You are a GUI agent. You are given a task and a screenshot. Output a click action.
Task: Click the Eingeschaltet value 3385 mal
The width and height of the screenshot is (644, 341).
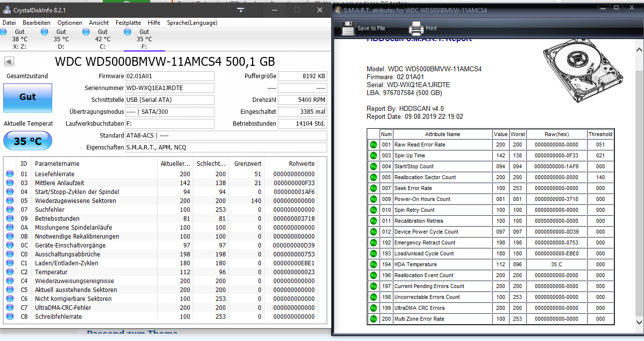(302, 112)
